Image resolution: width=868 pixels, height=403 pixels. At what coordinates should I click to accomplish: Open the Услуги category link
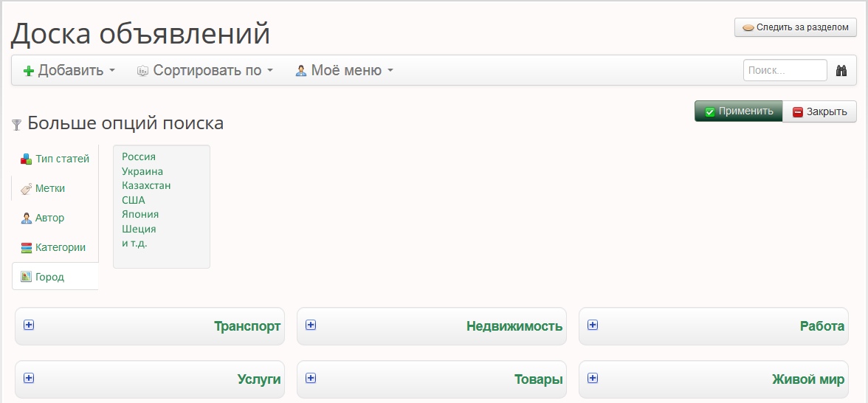point(259,379)
